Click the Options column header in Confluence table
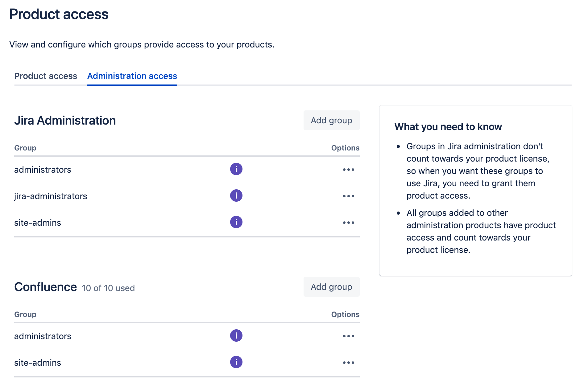Screen dimensions: 588x391 (345, 315)
